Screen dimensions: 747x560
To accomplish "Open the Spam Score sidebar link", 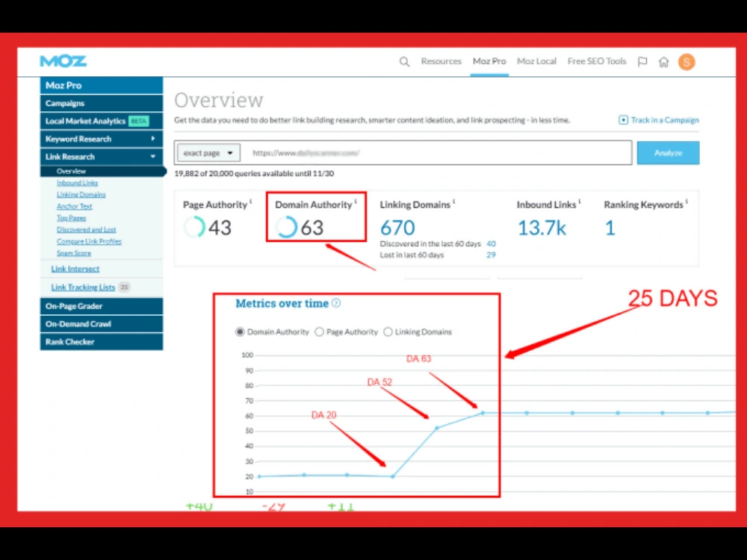I will coord(74,253).
